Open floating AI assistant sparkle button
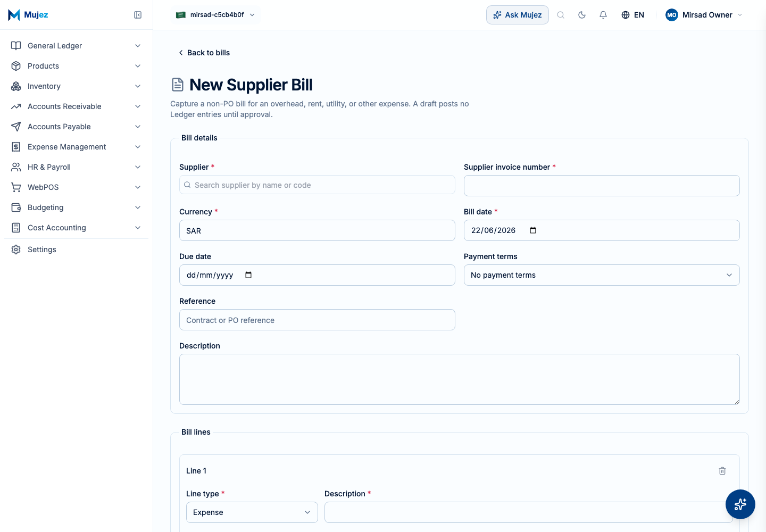This screenshot has height=532, width=766. click(740, 504)
